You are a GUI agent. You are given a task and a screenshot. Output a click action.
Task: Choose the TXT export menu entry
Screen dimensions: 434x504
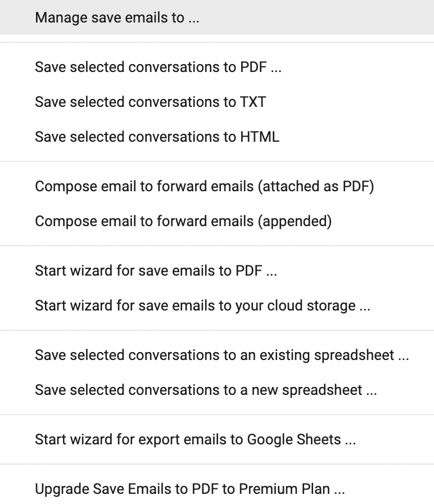(150, 102)
